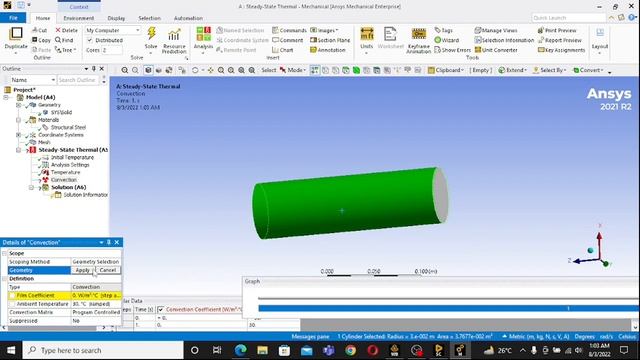Screen dimensions: 640x360
Task: Open Selection Information
Action: coord(504,40)
